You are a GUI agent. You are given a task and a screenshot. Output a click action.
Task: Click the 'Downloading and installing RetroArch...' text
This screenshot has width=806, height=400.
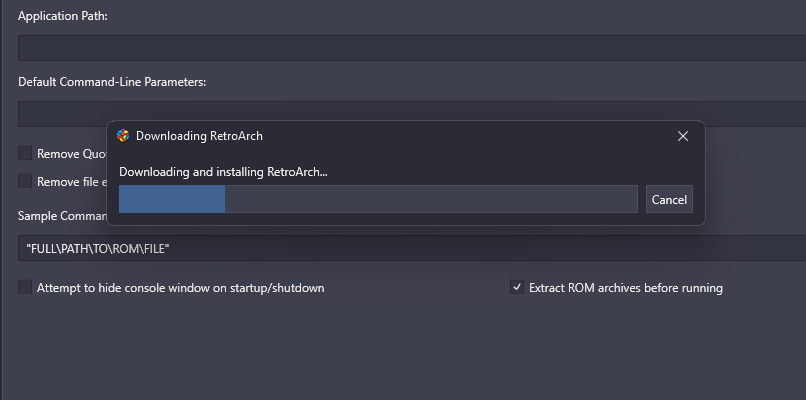point(223,172)
